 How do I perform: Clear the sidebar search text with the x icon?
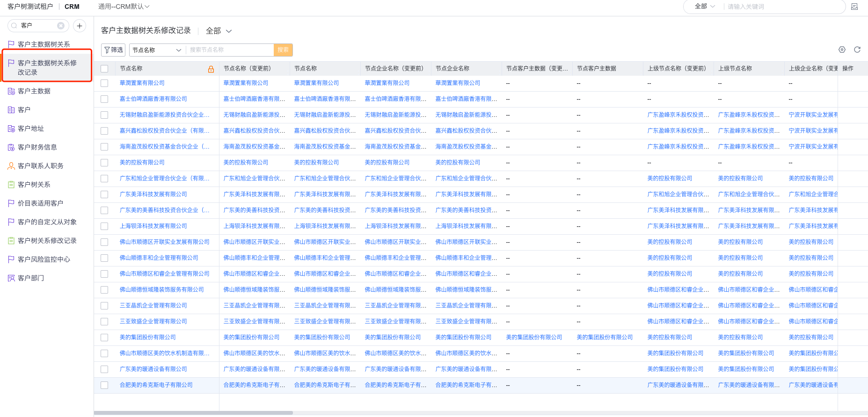[61, 26]
